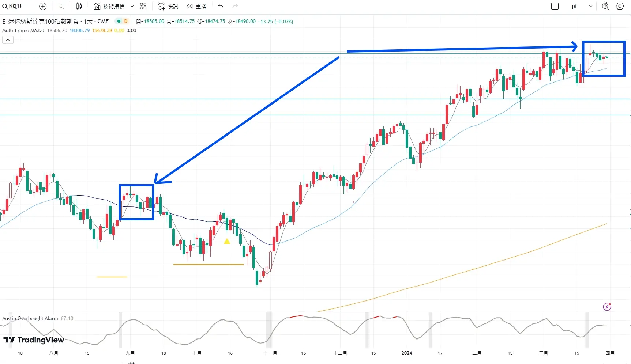Click the blue MA value 18306.79
The height and width of the screenshot is (364, 631).
pos(80,30)
